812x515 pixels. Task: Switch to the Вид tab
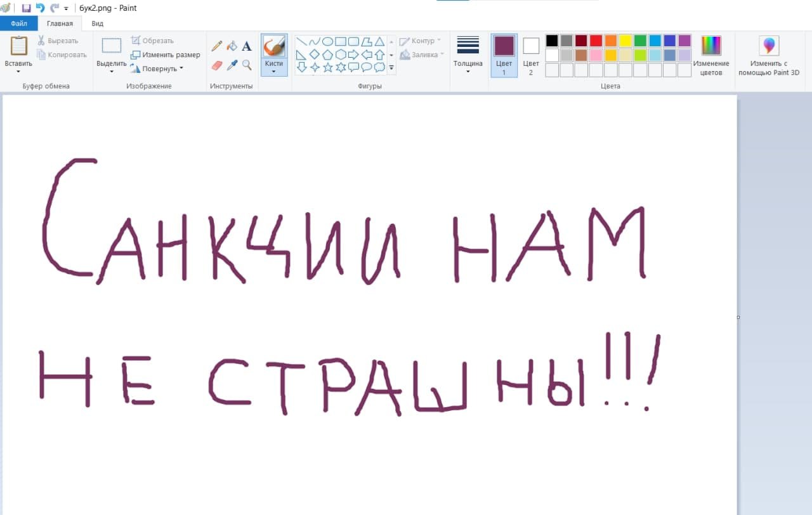tap(97, 23)
